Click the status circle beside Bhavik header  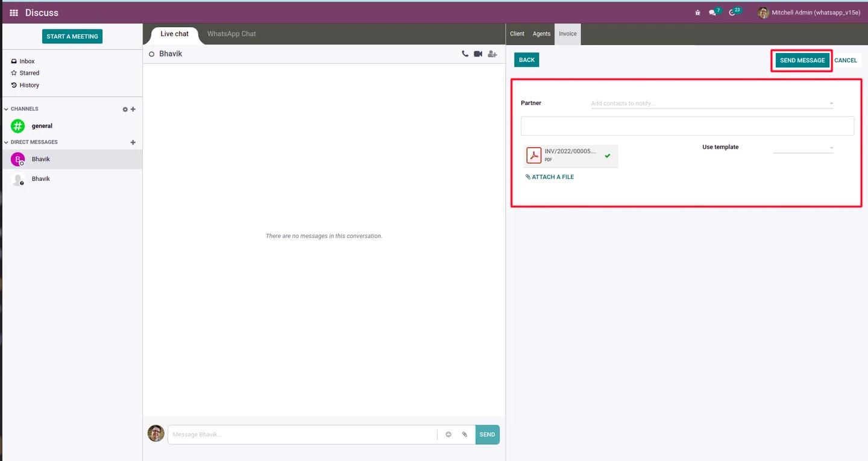point(152,54)
